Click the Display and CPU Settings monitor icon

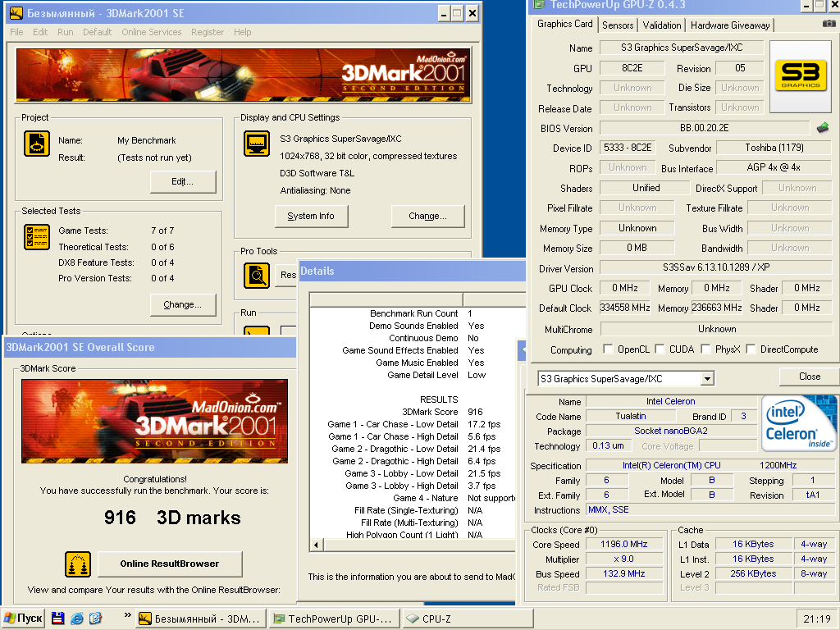[x=257, y=144]
